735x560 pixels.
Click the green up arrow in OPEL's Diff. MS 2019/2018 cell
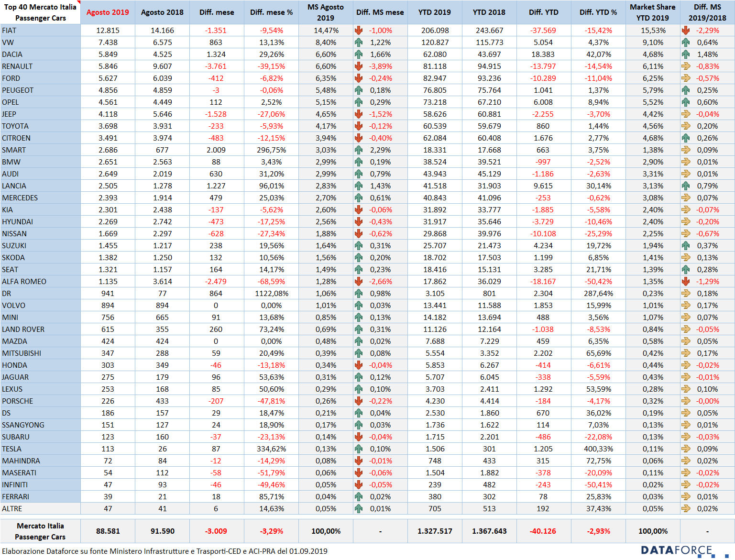click(686, 102)
